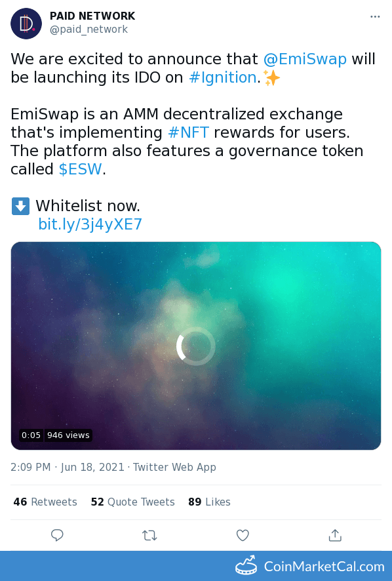Click the reply speech bubble icon
This screenshot has width=392, height=581.
[57, 535]
